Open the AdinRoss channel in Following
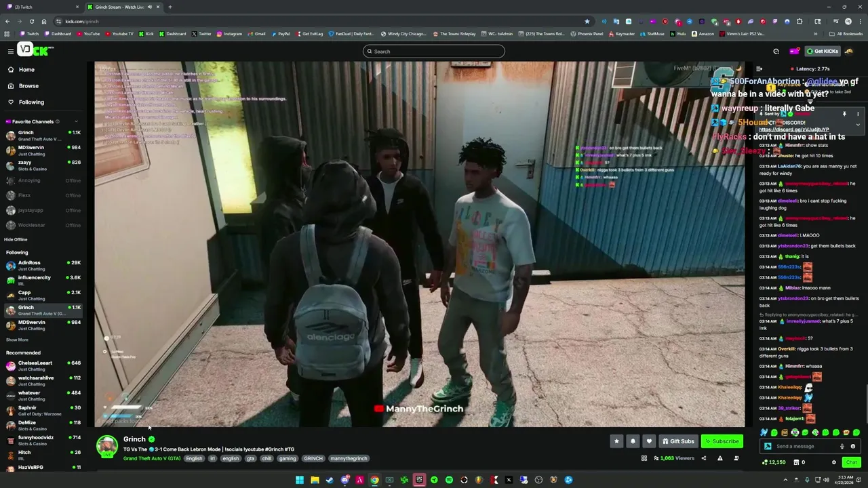Viewport: 868px width, 488px height. 42,265
